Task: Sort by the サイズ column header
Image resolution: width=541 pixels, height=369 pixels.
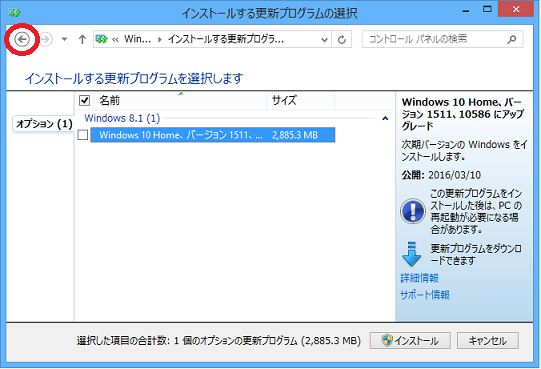Action: click(x=301, y=100)
